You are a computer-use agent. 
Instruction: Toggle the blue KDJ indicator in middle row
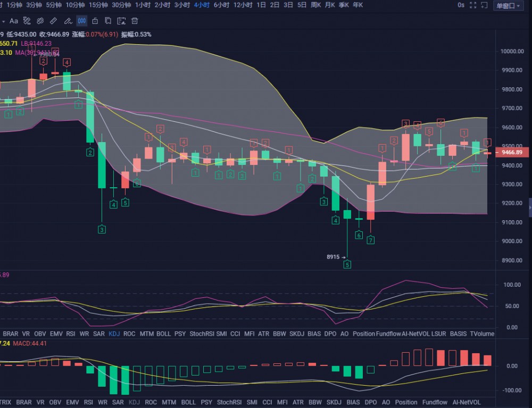tap(114, 334)
